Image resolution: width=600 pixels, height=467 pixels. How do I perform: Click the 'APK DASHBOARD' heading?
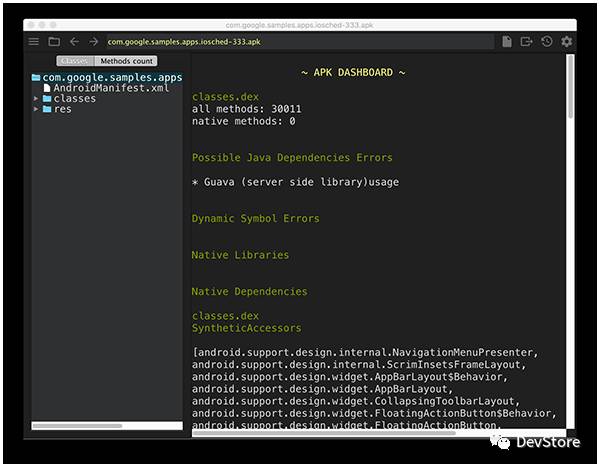point(353,72)
